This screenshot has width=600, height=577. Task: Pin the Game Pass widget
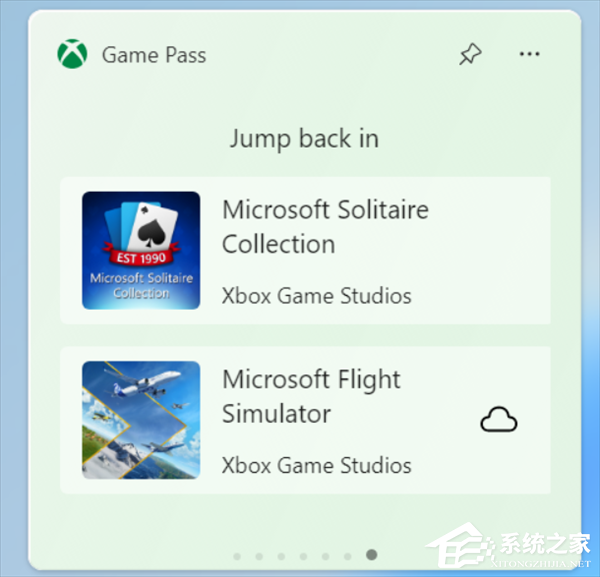pos(470,54)
